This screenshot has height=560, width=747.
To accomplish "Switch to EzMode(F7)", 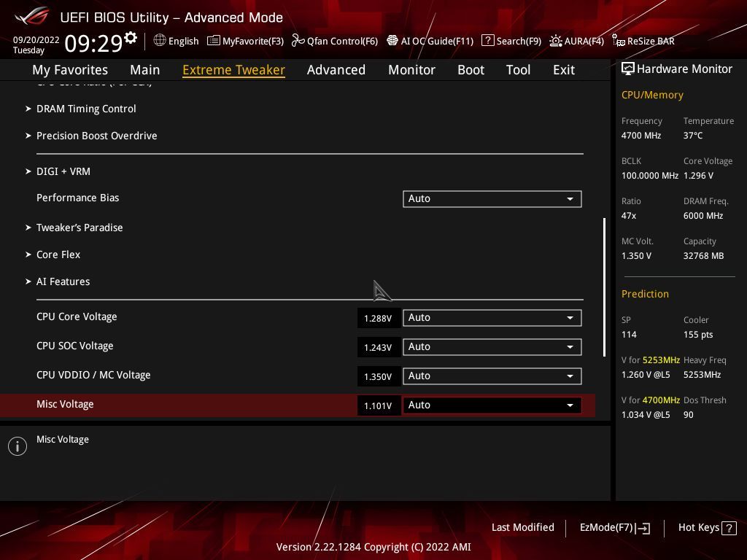I will 614,528.
